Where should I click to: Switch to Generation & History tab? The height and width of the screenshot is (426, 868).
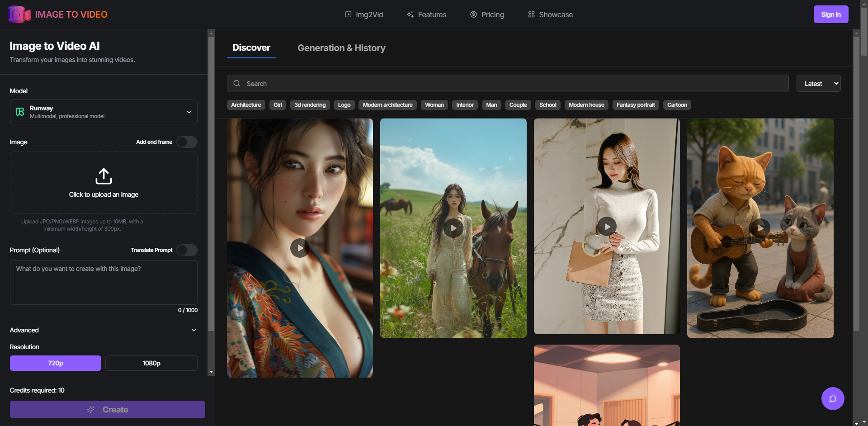coord(341,47)
